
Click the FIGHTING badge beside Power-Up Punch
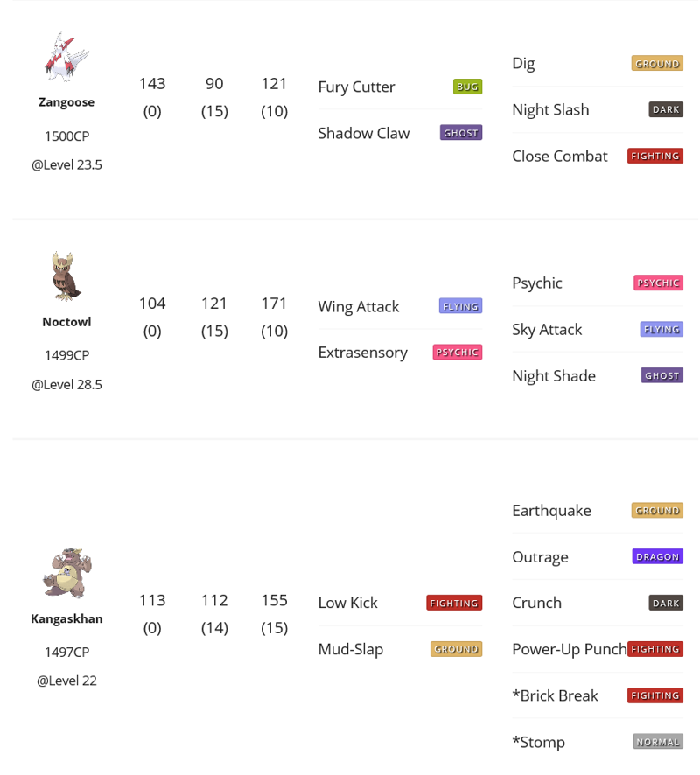coord(655,649)
